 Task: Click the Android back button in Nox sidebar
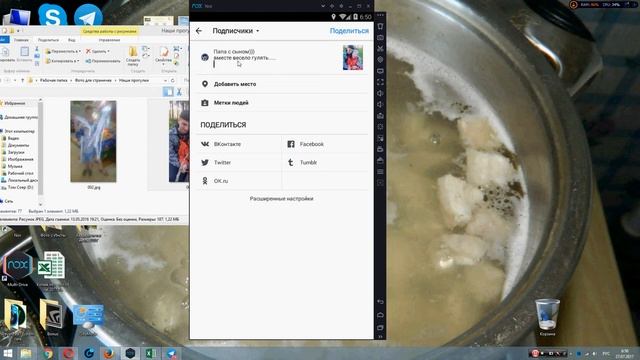click(380, 302)
